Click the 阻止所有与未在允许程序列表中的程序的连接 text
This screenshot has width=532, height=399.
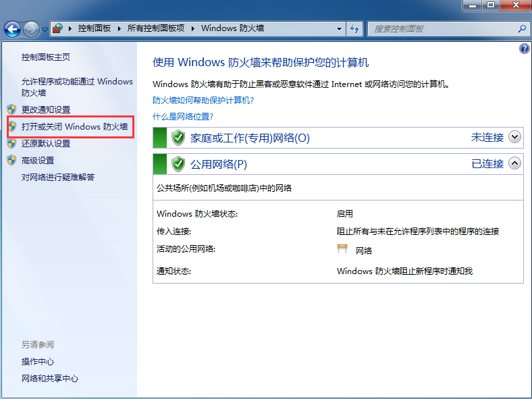click(x=418, y=232)
